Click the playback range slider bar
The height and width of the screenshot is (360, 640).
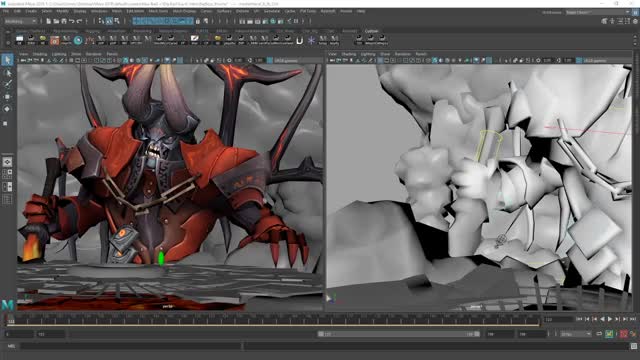(399, 334)
